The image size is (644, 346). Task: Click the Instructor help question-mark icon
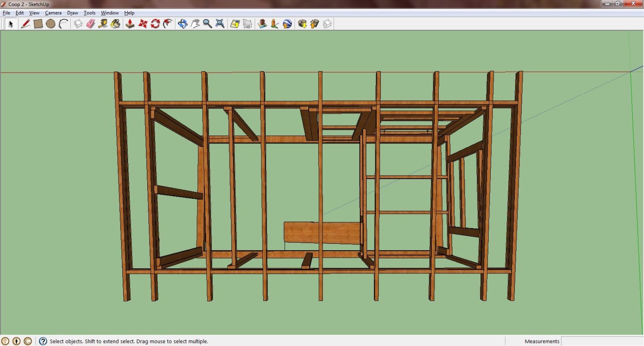pos(43,341)
